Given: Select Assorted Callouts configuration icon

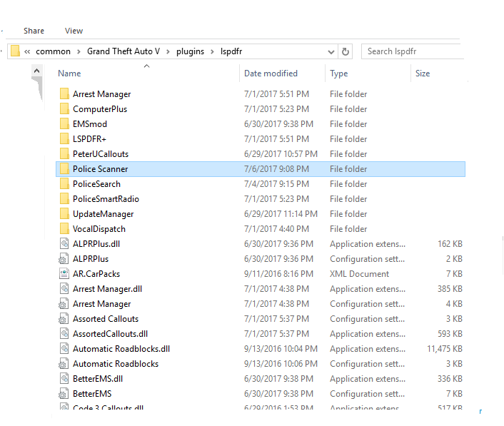Looking at the screenshot, I should pyautogui.click(x=64, y=319).
